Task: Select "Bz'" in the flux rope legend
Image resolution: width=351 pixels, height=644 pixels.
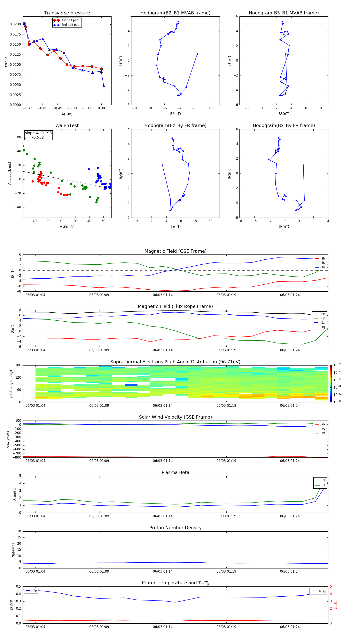Action: 320,323
